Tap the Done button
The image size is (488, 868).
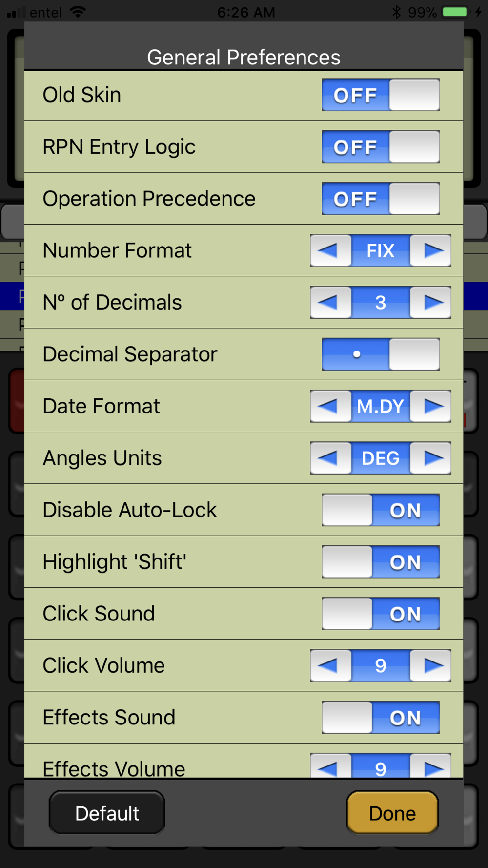[x=392, y=813]
